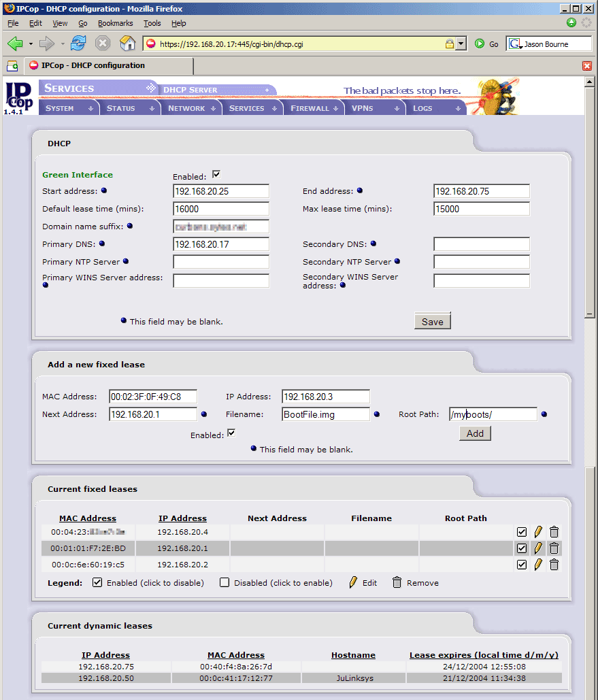Toggle Enabled checkbox in new fixed lease form
598x700 pixels.
click(231, 433)
